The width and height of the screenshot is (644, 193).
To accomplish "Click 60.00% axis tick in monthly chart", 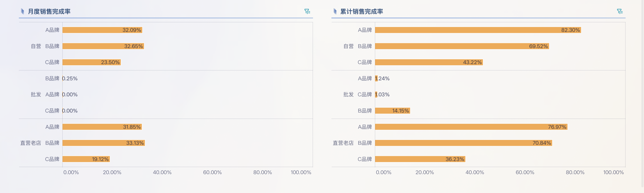I will tap(212, 172).
